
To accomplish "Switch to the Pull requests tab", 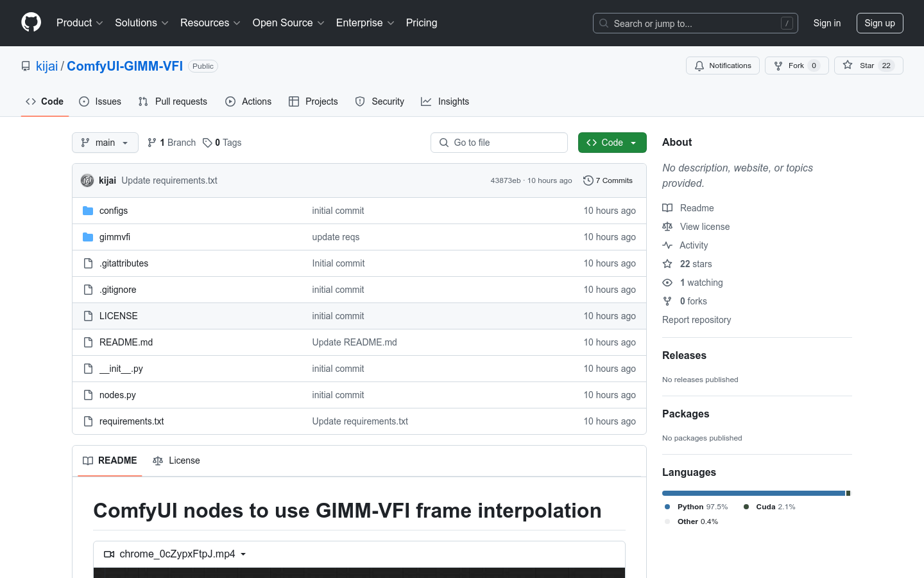I will coord(173,101).
